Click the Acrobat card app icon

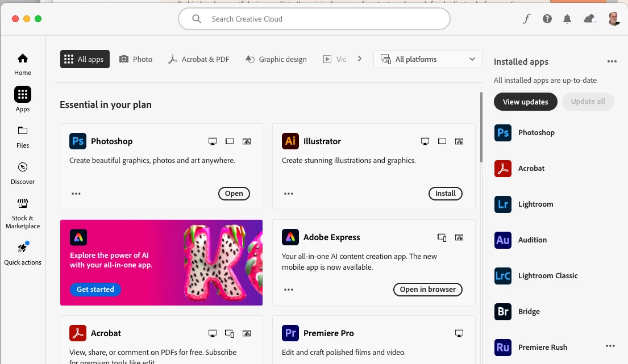(x=78, y=333)
